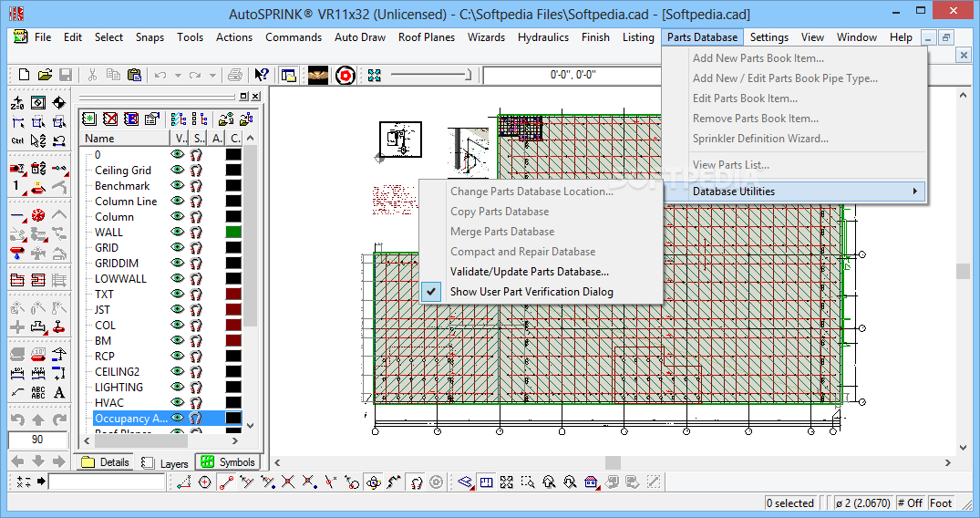This screenshot has width=980, height=518.
Task: Open the undo history dropdown arrow
Action: (178, 76)
